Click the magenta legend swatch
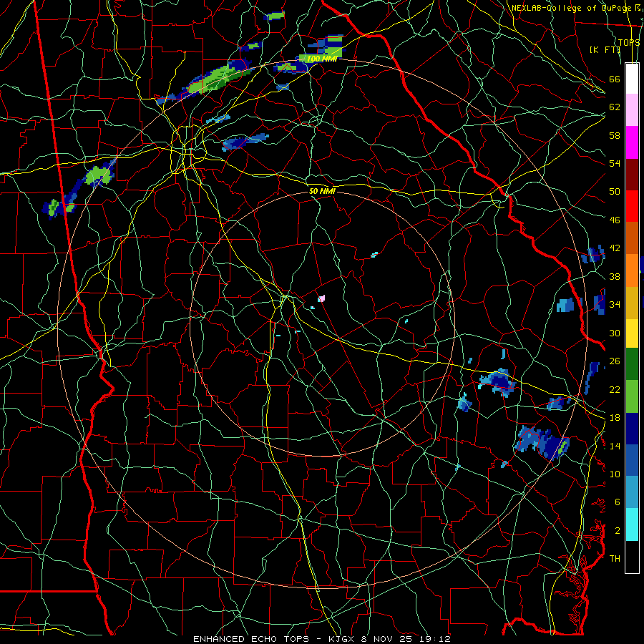Image resolution: width=644 pixels, height=644 pixels. 632,142
